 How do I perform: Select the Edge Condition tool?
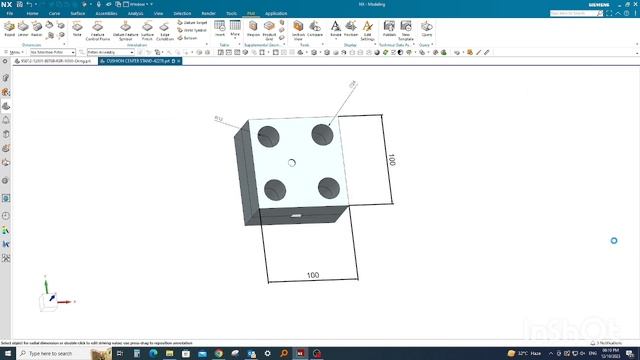[x=164, y=31]
